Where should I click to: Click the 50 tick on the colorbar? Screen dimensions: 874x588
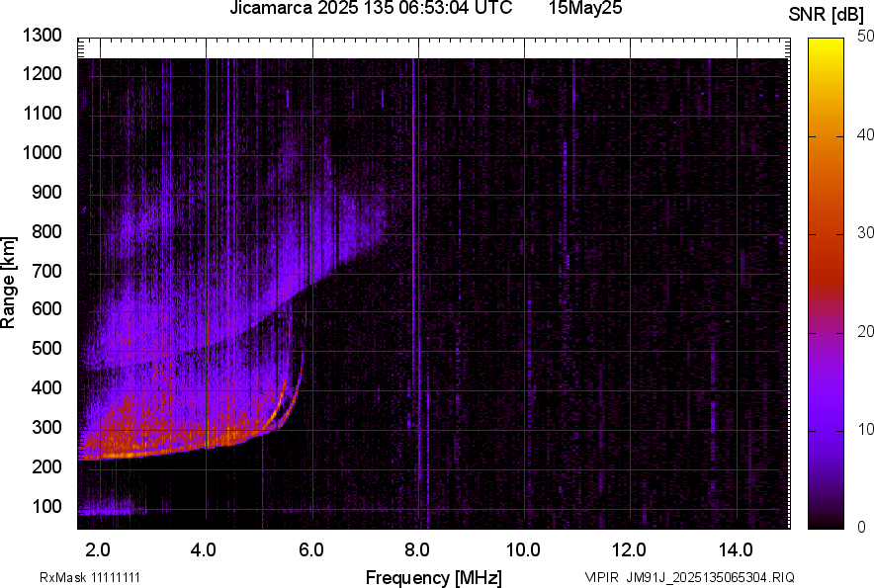[x=867, y=36]
